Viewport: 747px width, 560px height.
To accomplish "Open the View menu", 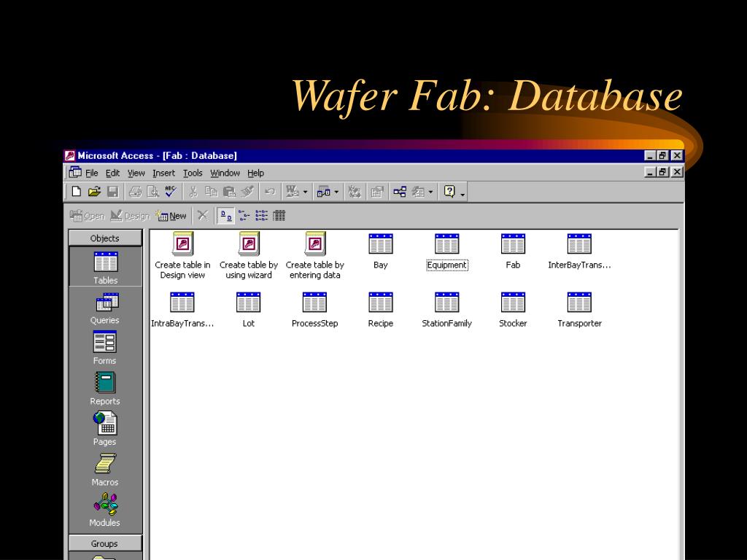I will point(136,173).
